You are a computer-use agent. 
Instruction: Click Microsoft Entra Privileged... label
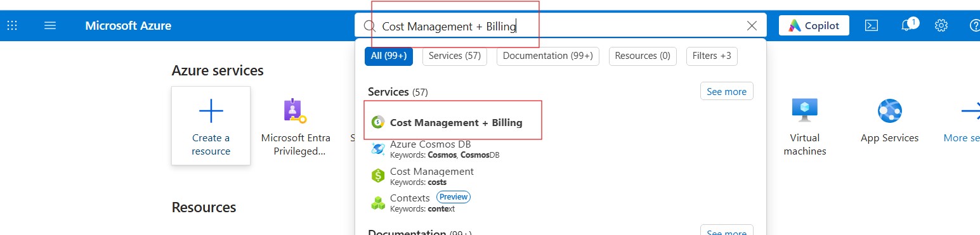(296, 144)
